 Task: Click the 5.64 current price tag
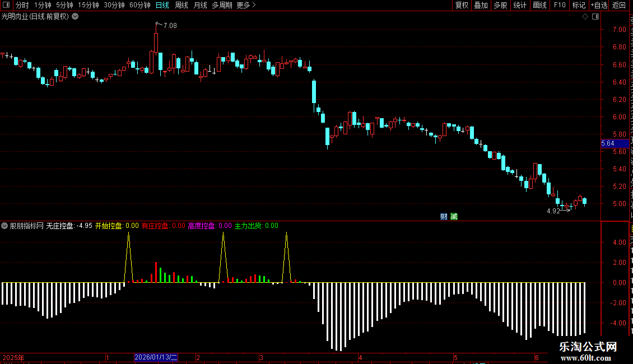click(615, 143)
